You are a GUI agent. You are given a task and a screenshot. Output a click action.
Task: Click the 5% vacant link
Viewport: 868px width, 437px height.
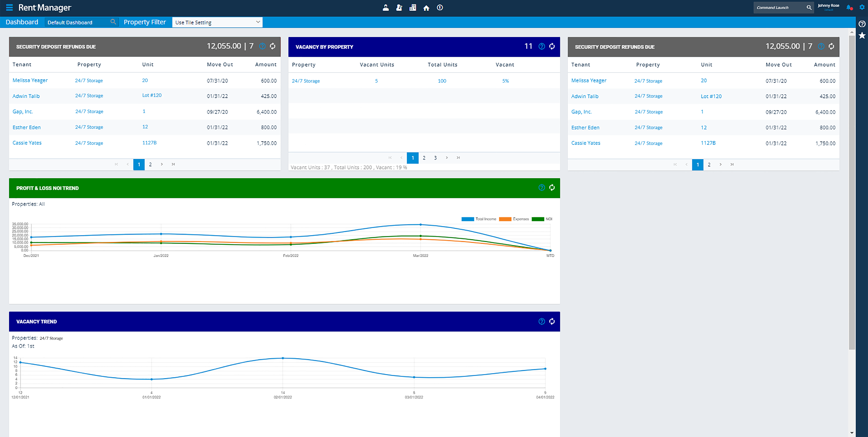click(x=505, y=81)
